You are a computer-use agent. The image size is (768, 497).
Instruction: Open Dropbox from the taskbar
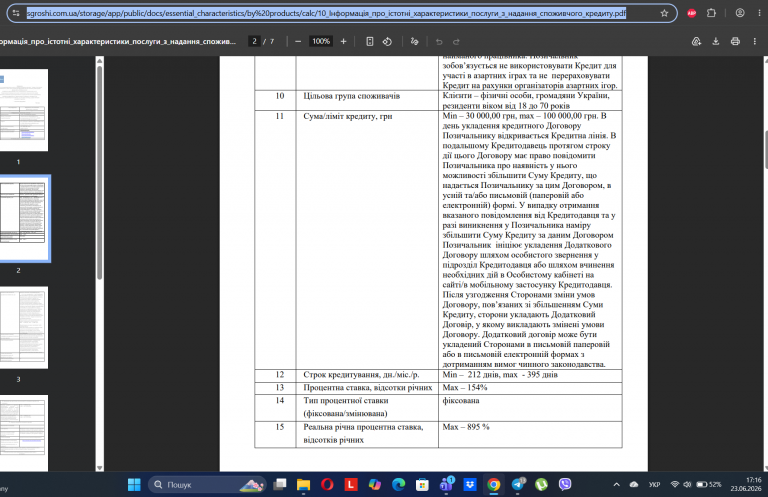click(x=470, y=485)
